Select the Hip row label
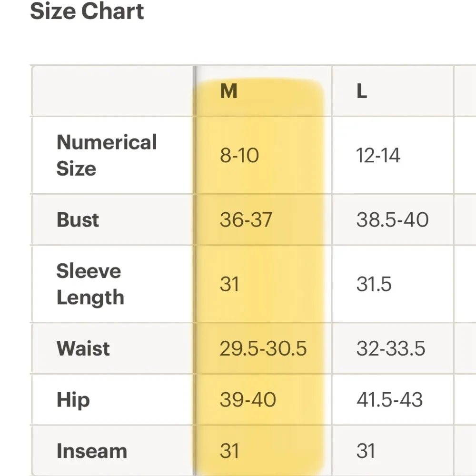476x476 pixels. point(73,400)
